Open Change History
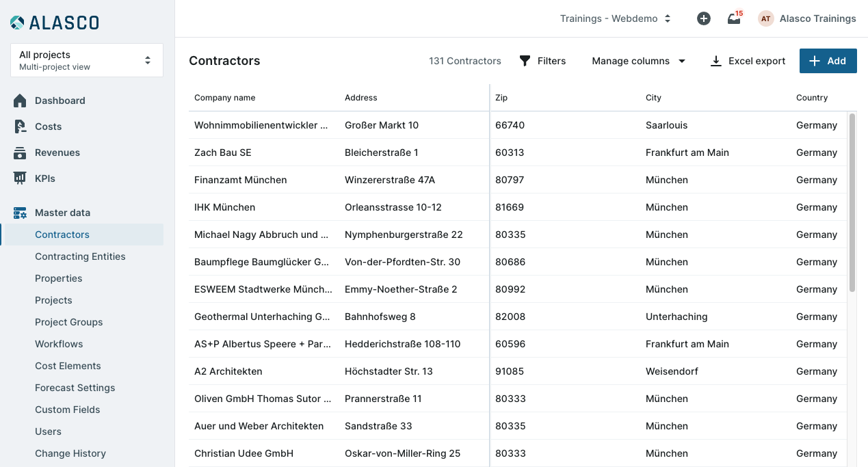The image size is (868, 467). pos(70,453)
